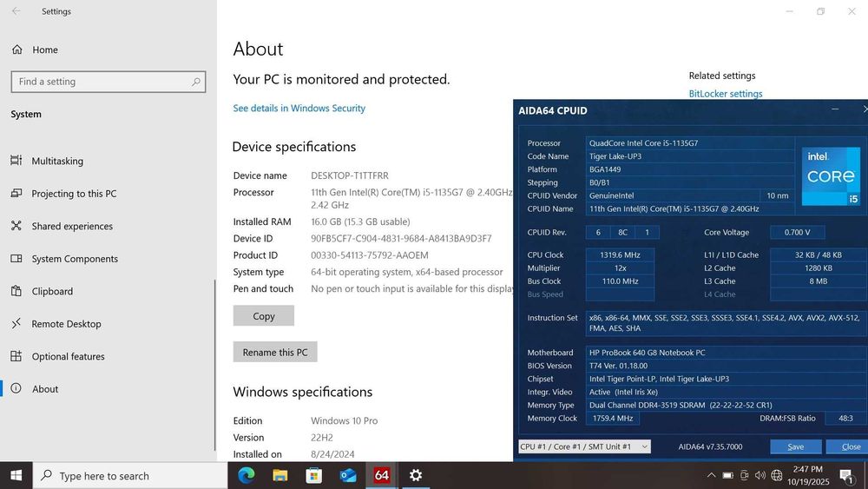Click the Product ID value 00330-54113-75792-AAOEM
868x489 pixels.
click(x=369, y=255)
